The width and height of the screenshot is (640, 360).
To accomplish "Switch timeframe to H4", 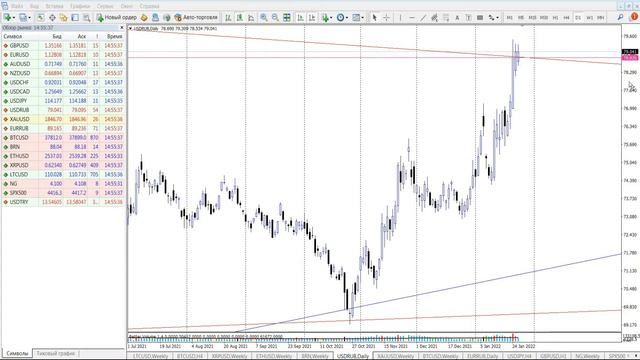I will [567, 18].
